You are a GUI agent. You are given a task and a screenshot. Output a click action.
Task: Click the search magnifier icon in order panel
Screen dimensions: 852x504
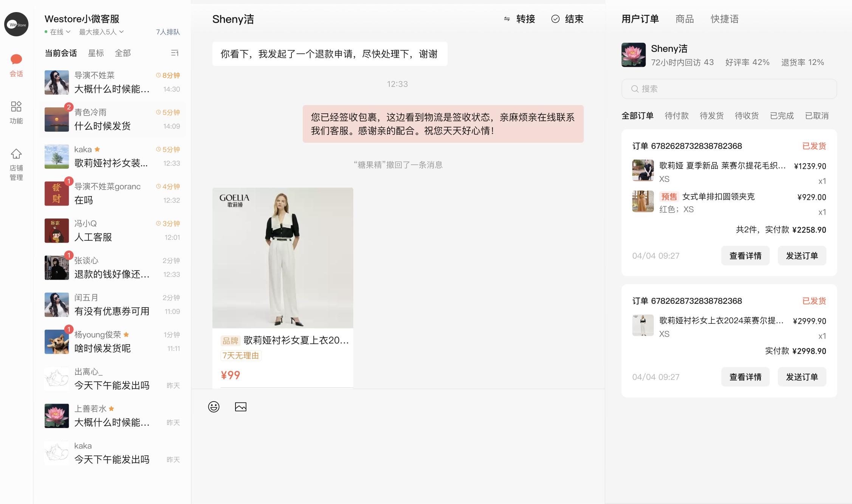pyautogui.click(x=635, y=89)
